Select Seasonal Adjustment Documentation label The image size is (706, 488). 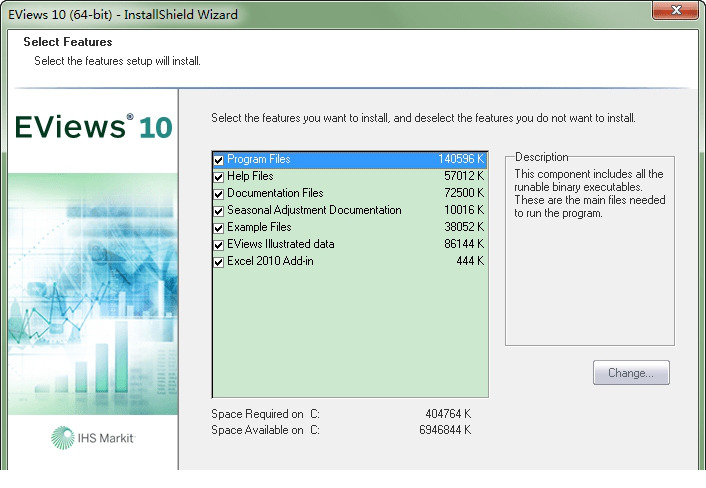314,210
